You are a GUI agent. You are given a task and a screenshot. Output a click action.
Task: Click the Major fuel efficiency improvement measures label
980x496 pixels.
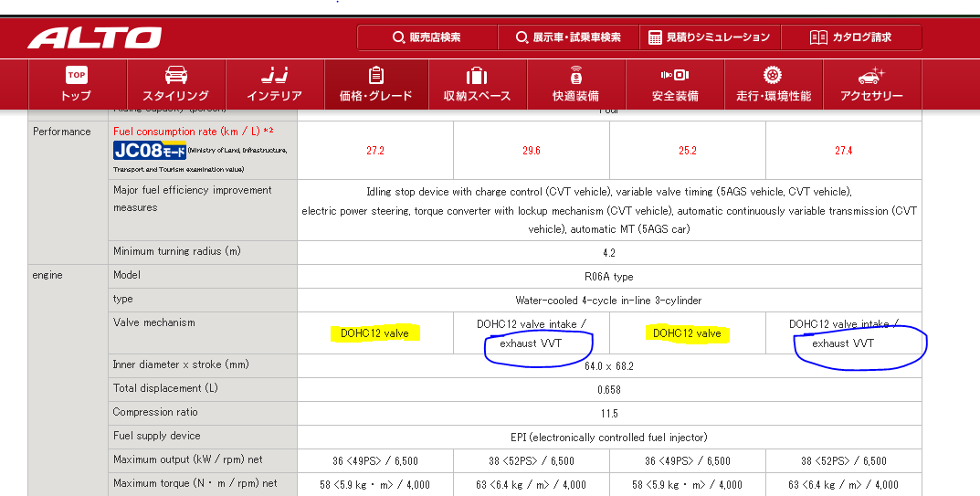tap(193, 199)
